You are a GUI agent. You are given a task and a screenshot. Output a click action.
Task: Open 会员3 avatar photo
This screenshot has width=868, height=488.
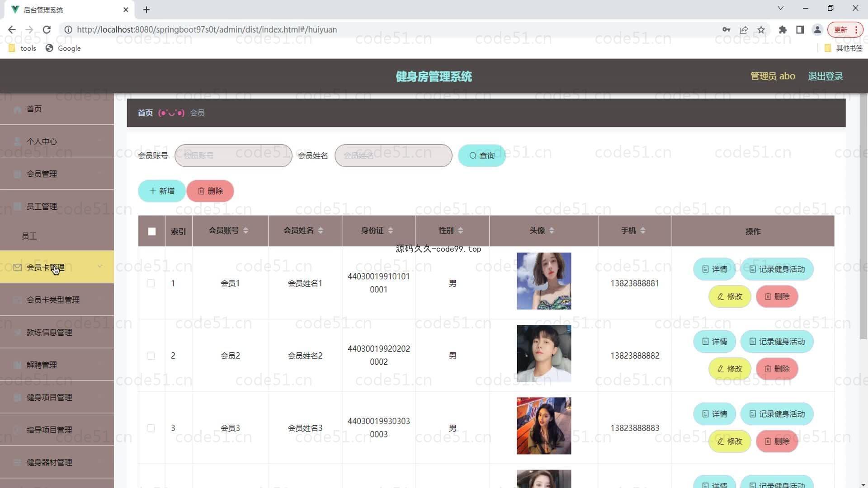544,426
